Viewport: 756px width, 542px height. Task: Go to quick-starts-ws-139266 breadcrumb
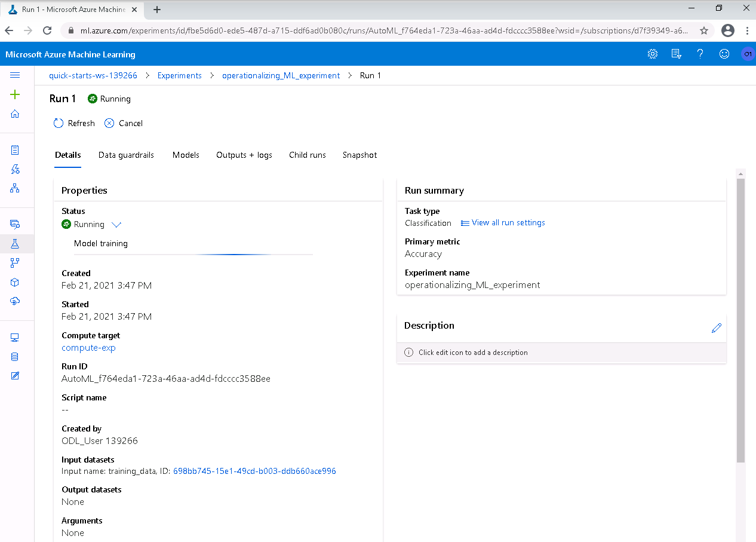[93, 75]
